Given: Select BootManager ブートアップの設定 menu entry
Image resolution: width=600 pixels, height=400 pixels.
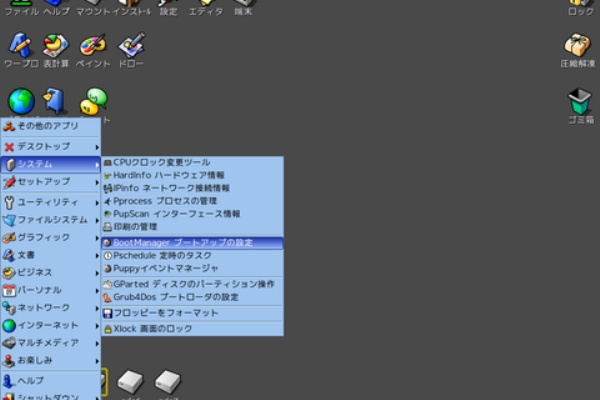Looking at the screenshot, I should coord(192,243).
